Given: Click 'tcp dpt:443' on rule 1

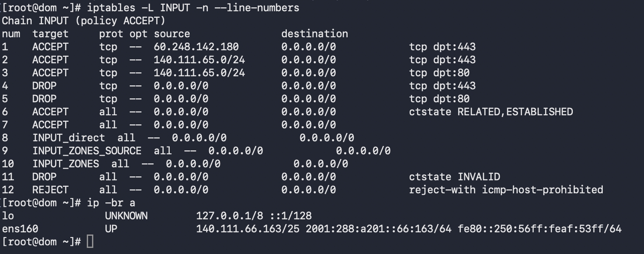Looking at the screenshot, I should click(442, 47).
